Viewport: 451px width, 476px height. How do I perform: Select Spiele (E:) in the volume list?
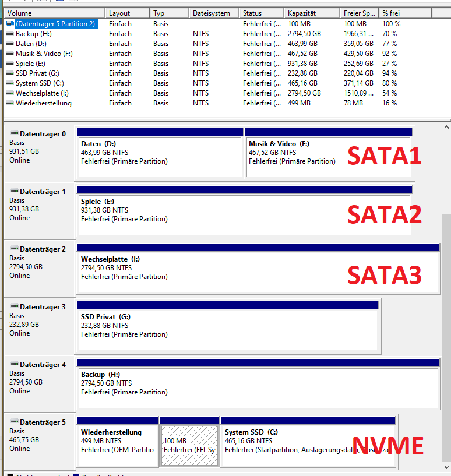pyautogui.click(x=30, y=64)
